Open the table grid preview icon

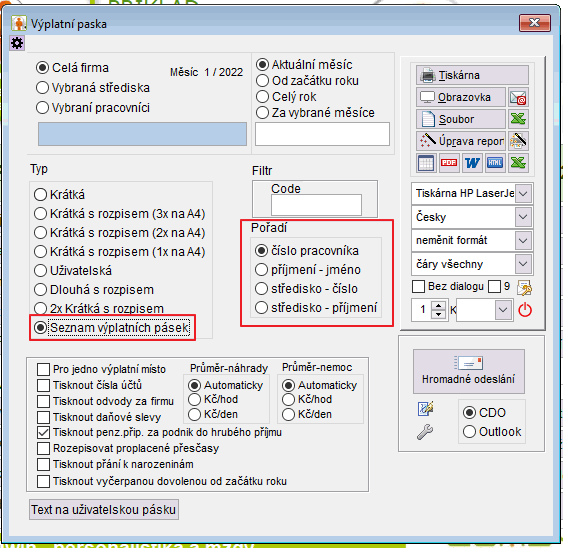[x=426, y=163]
